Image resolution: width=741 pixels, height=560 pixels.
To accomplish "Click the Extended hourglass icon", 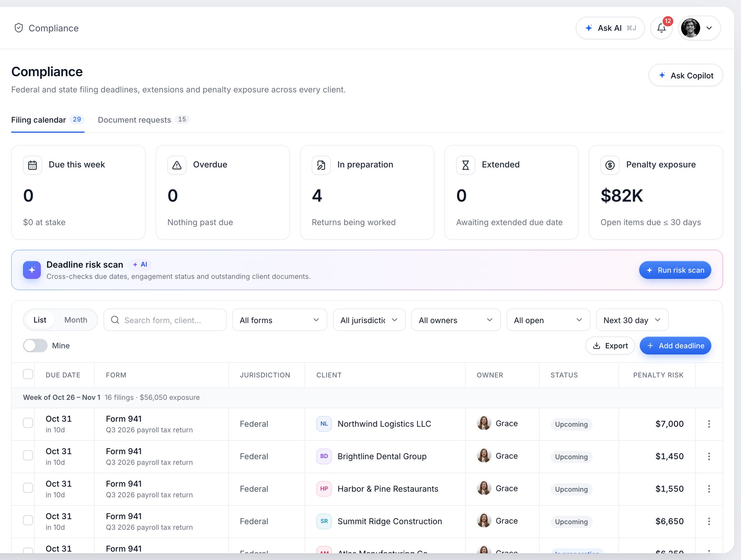I will click(465, 165).
